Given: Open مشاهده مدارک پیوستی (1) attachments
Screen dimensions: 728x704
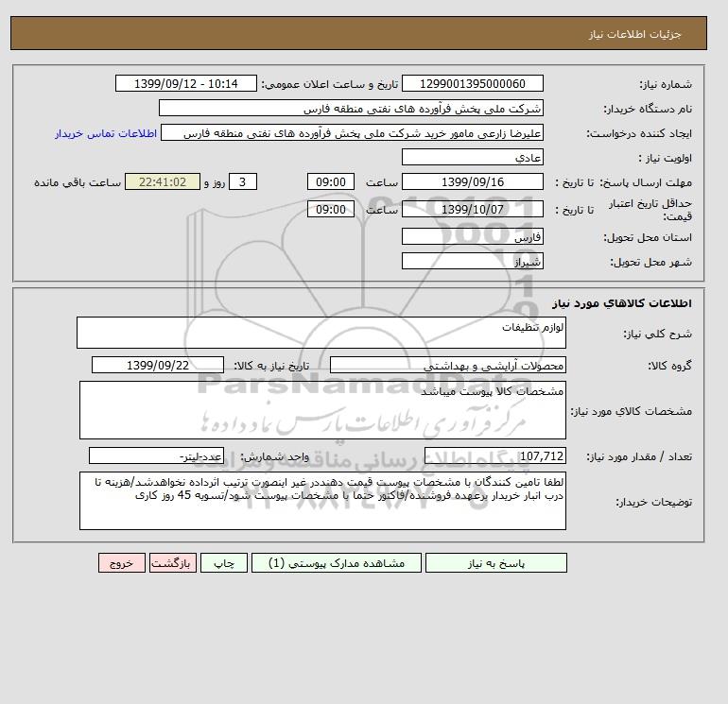Looking at the screenshot, I should pos(337,563).
